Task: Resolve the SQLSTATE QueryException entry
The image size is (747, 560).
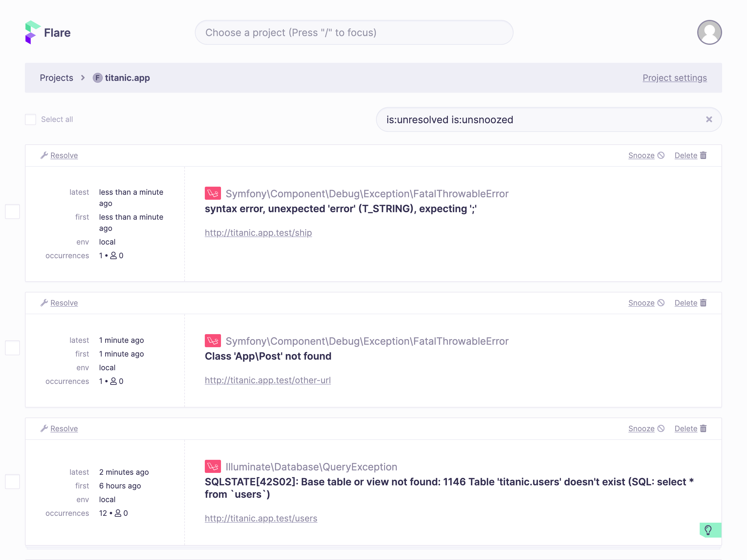Action: pos(64,428)
